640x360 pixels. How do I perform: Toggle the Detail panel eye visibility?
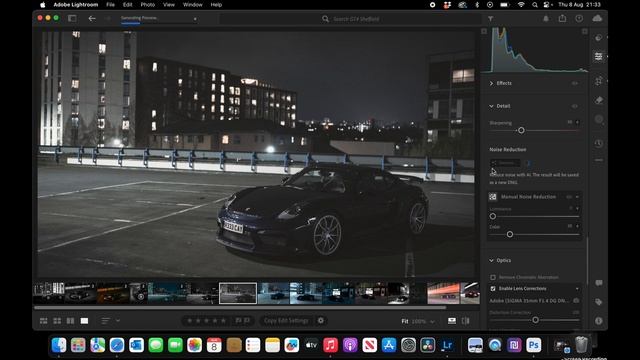click(575, 106)
